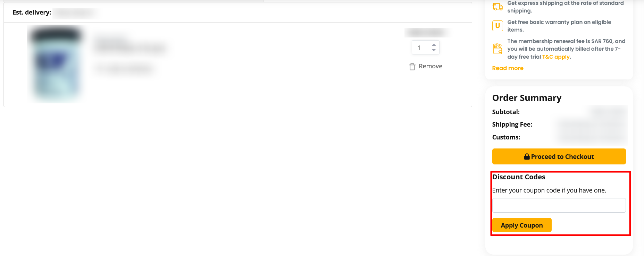Open the T&C apply link

[x=556, y=57]
